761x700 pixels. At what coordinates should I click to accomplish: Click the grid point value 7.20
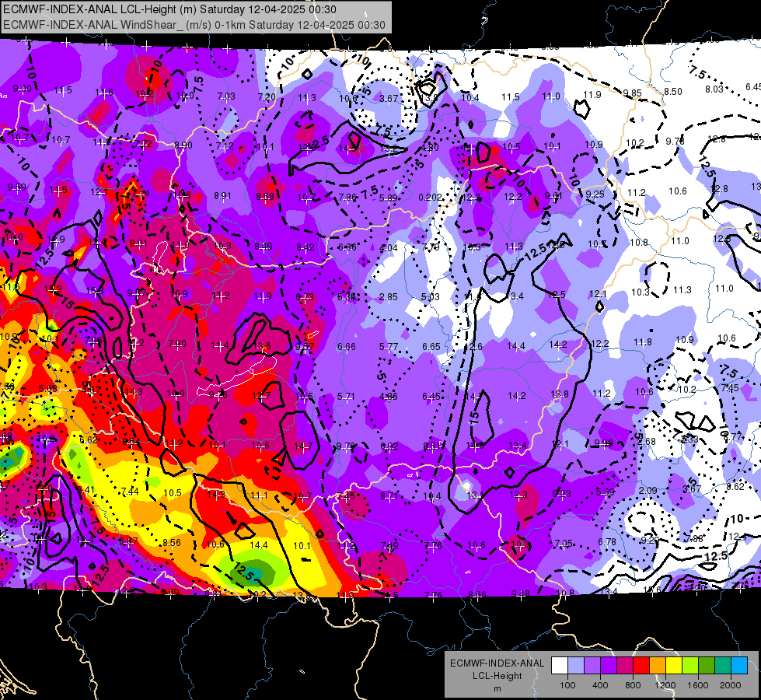coord(267,96)
